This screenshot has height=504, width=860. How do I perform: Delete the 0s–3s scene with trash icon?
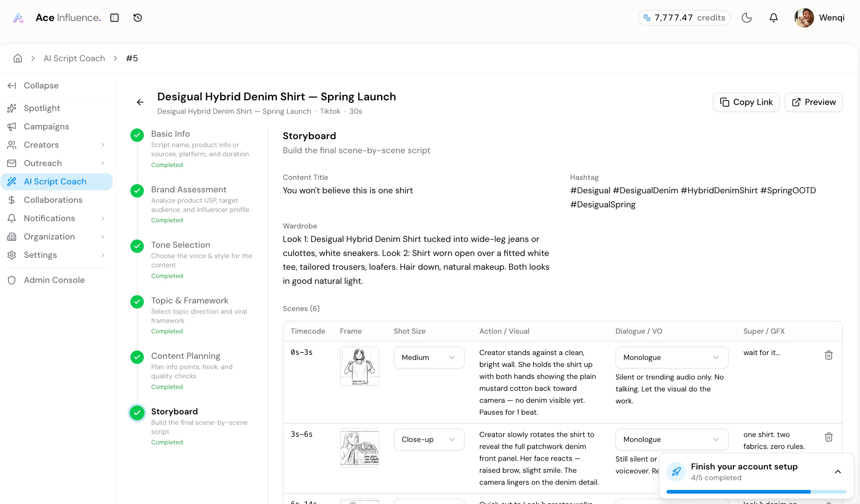(x=828, y=355)
